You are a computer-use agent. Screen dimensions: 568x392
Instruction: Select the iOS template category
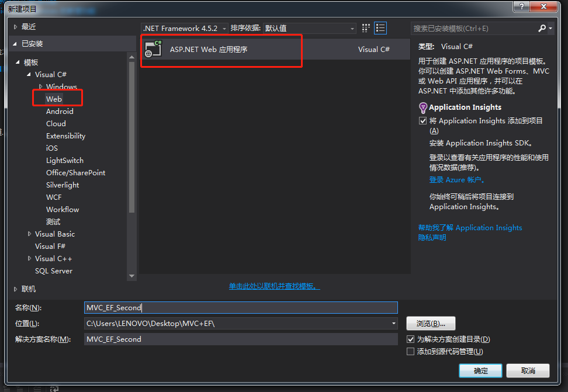pyautogui.click(x=52, y=148)
